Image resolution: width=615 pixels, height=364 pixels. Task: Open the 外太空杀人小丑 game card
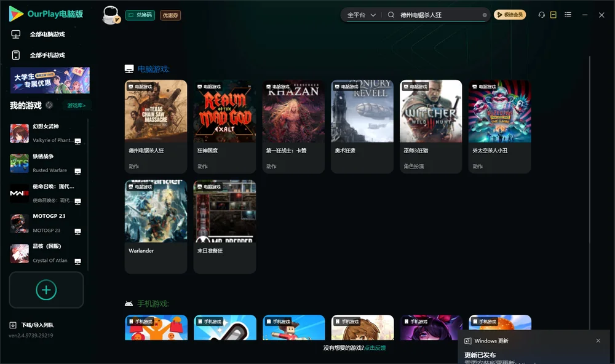499,126
